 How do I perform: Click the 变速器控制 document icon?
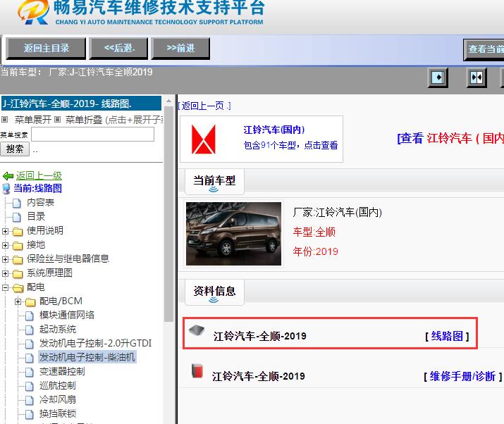click(29, 372)
